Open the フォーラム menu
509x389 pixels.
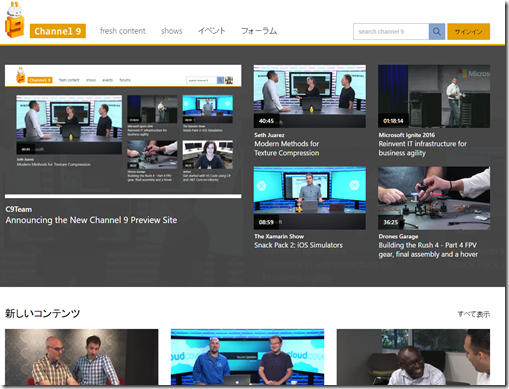(259, 31)
